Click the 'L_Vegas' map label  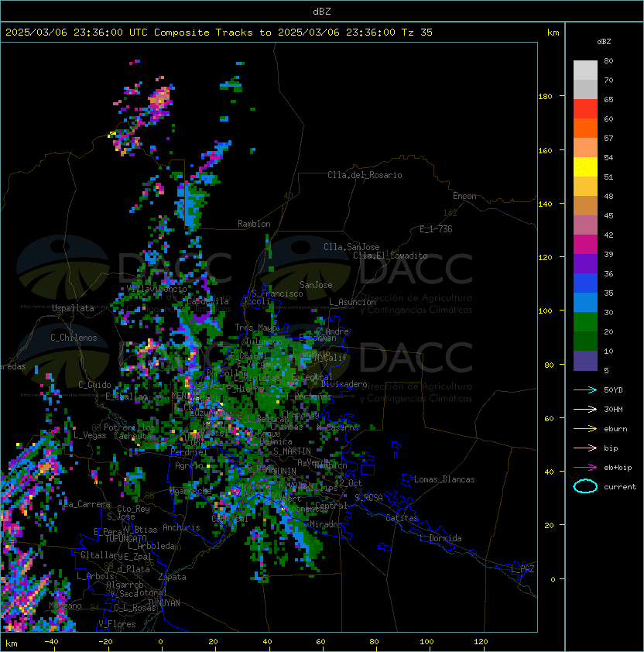[90, 435]
